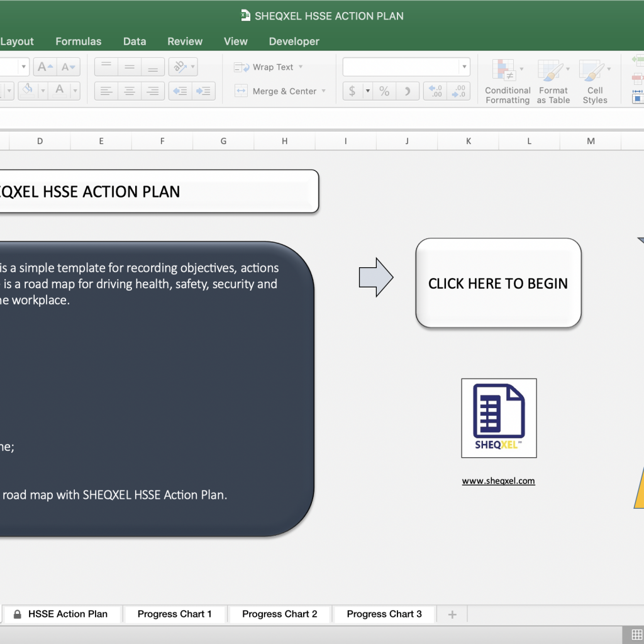644x644 pixels.
Task: Apply comma style
Action: [x=408, y=91]
